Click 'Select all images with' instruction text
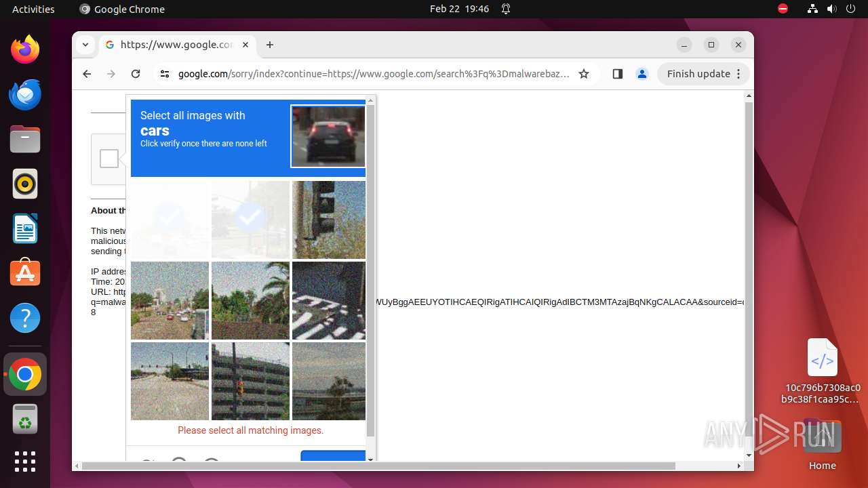This screenshot has height=488, width=868. pyautogui.click(x=193, y=115)
